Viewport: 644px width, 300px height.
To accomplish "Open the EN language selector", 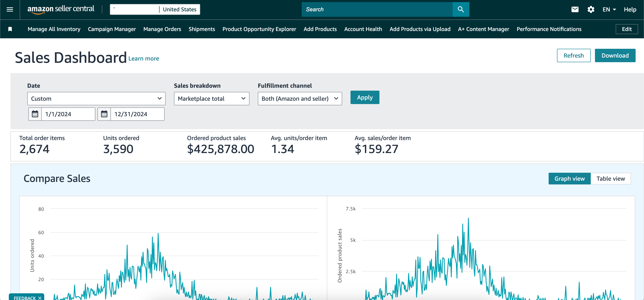I will pyautogui.click(x=609, y=9).
